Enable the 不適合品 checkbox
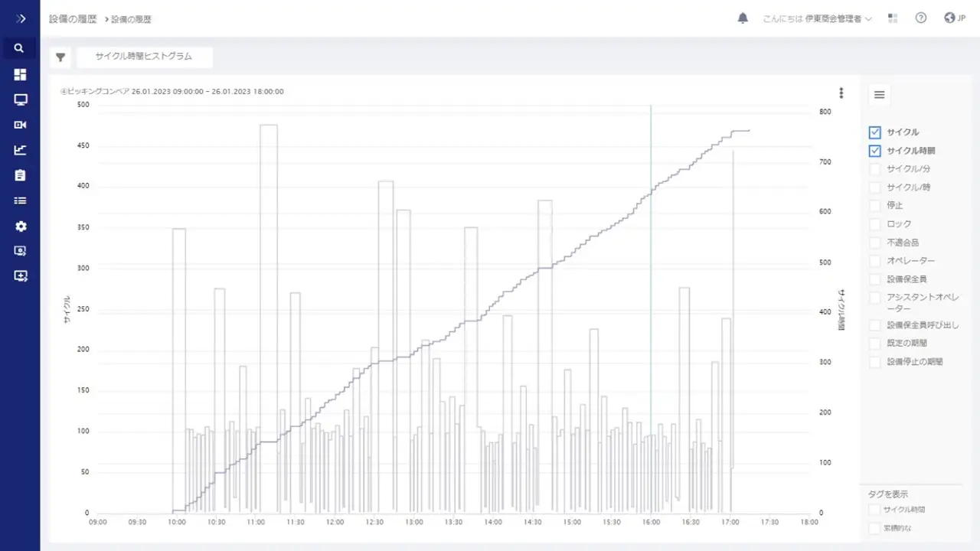Screen dimensions: 980x551 coord(875,243)
